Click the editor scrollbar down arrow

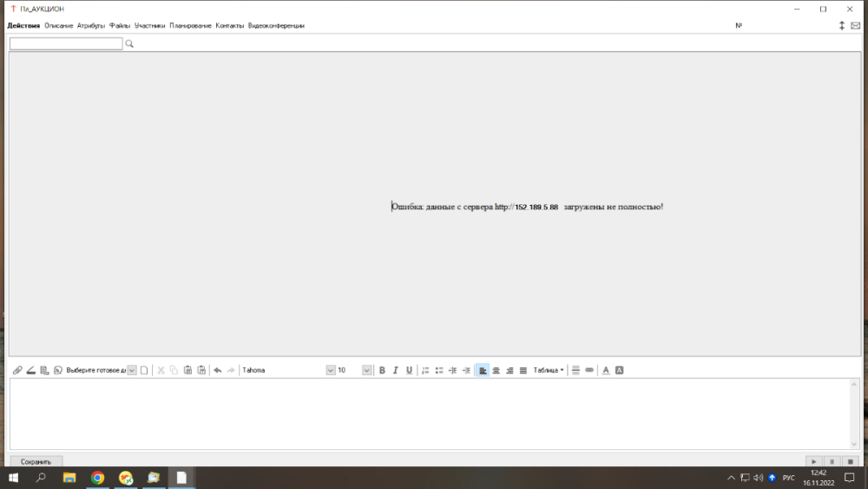click(854, 444)
